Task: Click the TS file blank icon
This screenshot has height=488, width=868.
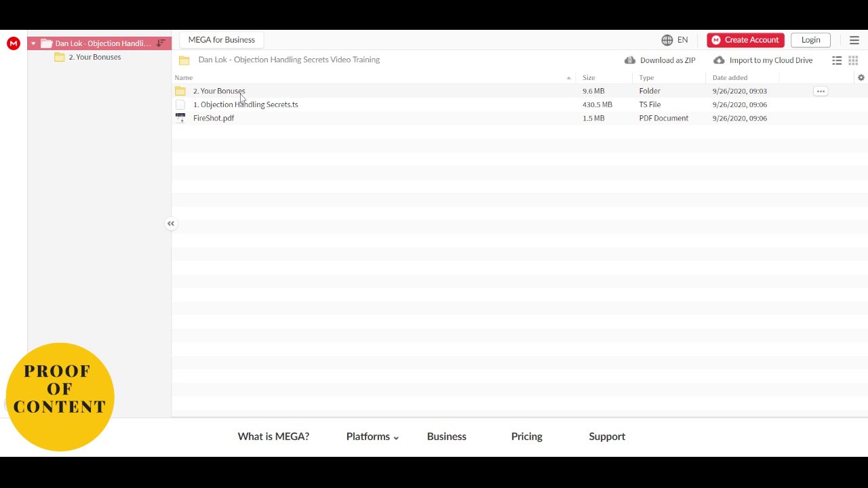Action: coord(180,104)
